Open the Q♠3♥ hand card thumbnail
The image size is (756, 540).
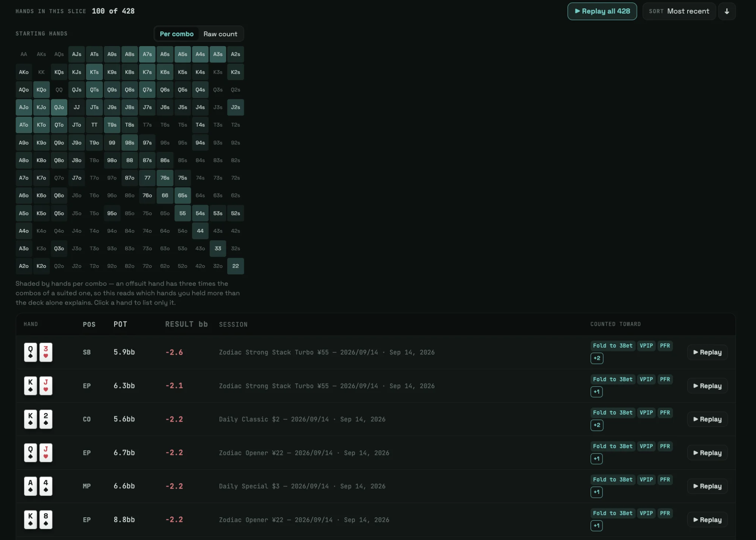pos(38,352)
